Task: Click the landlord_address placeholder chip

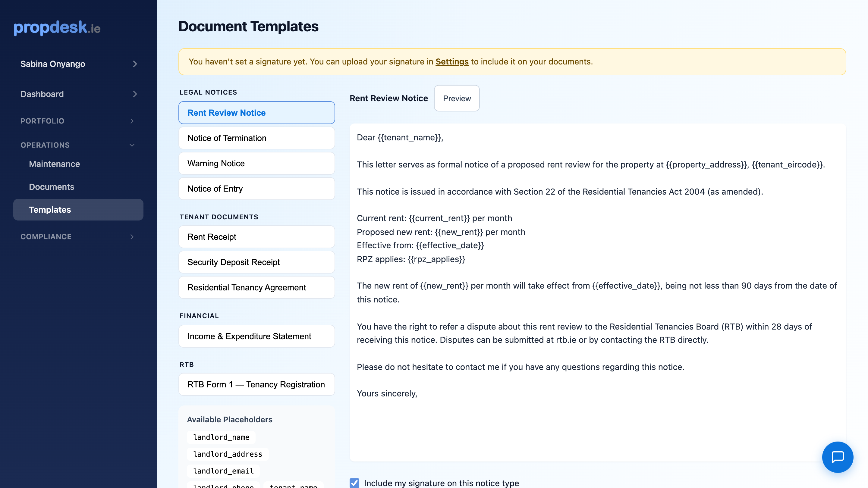Action: click(x=228, y=454)
